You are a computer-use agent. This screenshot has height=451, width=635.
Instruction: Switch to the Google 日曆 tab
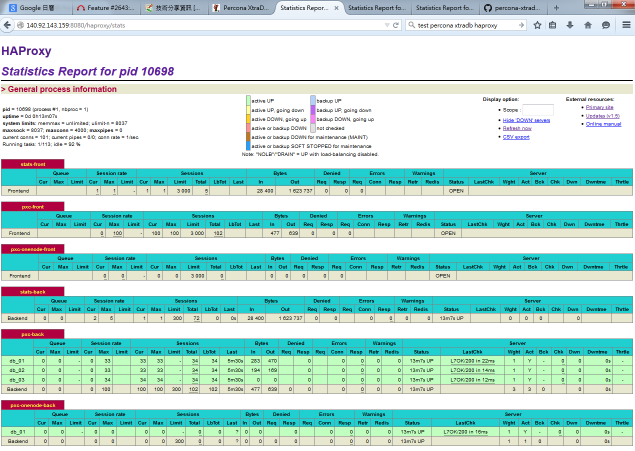point(36,8)
